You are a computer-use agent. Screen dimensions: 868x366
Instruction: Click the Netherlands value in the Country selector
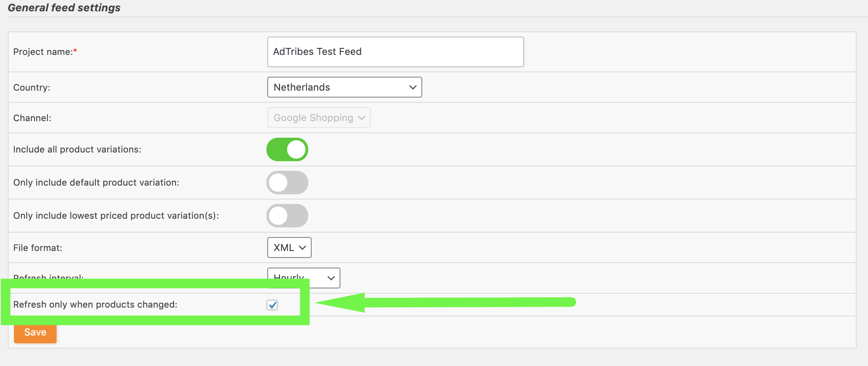[301, 87]
